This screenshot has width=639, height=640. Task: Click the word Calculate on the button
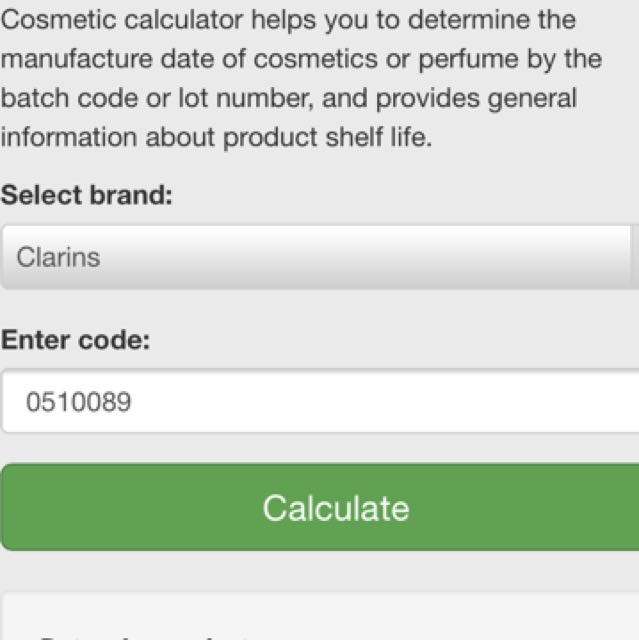(336, 508)
